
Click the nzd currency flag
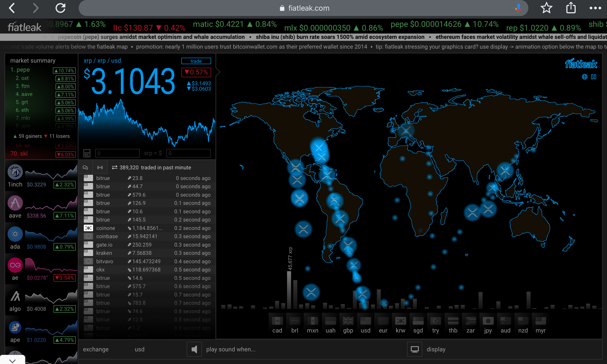[523, 320]
